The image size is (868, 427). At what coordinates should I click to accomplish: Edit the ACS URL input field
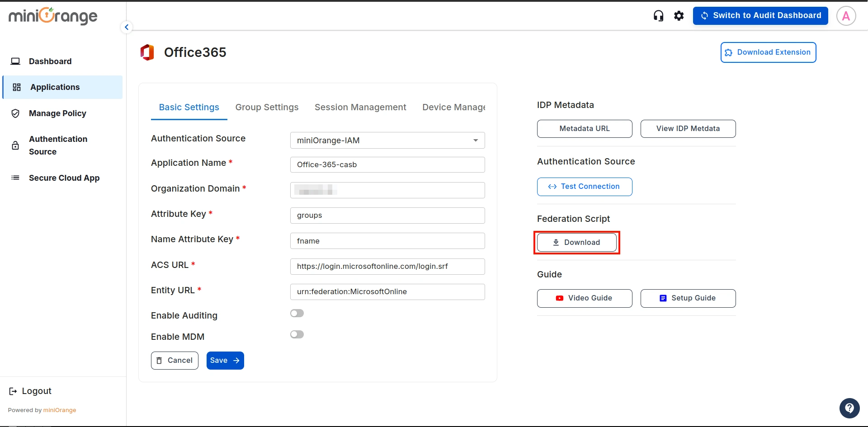coord(387,266)
